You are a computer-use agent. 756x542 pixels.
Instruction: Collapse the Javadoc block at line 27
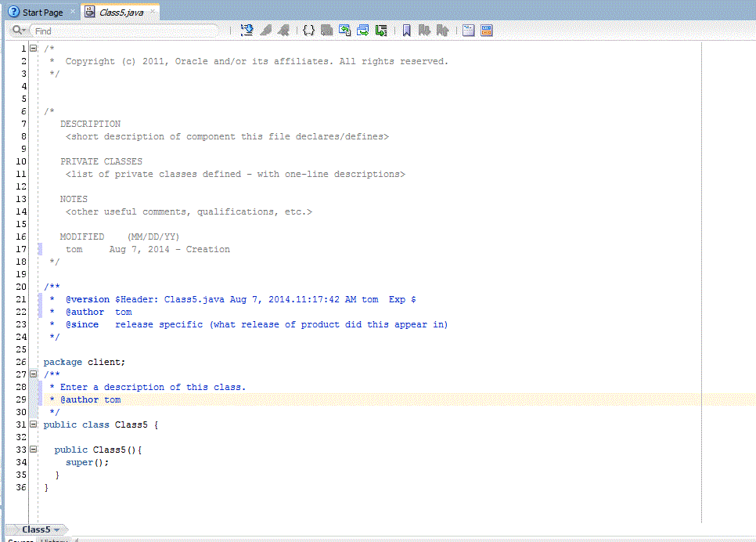34,374
